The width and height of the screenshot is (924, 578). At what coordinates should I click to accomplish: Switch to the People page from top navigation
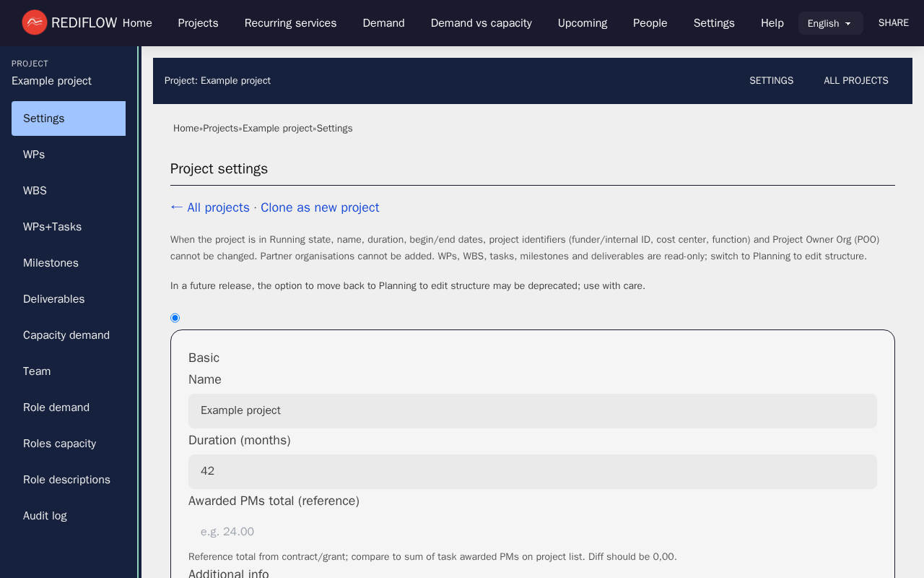pos(650,22)
